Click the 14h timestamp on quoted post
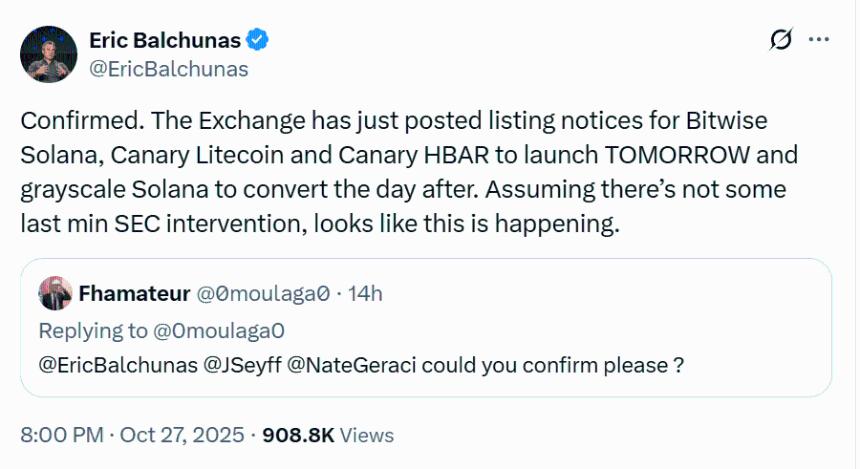The width and height of the screenshot is (860, 469). [365, 293]
